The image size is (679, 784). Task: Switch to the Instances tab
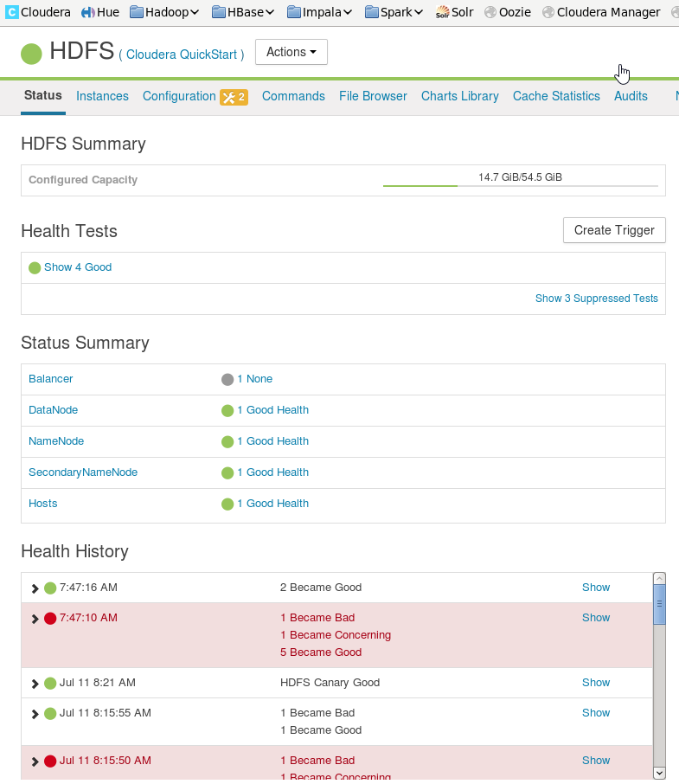point(102,96)
